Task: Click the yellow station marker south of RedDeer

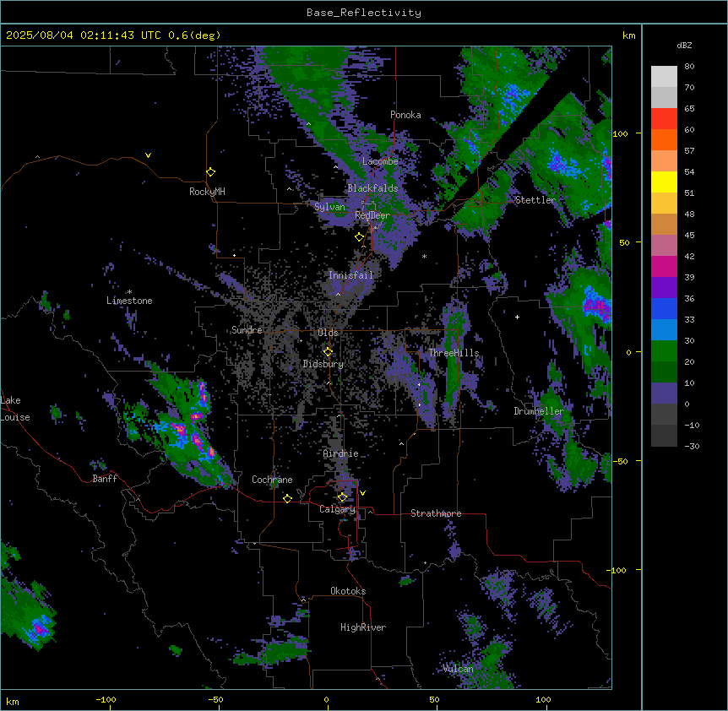Action: [x=360, y=237]
